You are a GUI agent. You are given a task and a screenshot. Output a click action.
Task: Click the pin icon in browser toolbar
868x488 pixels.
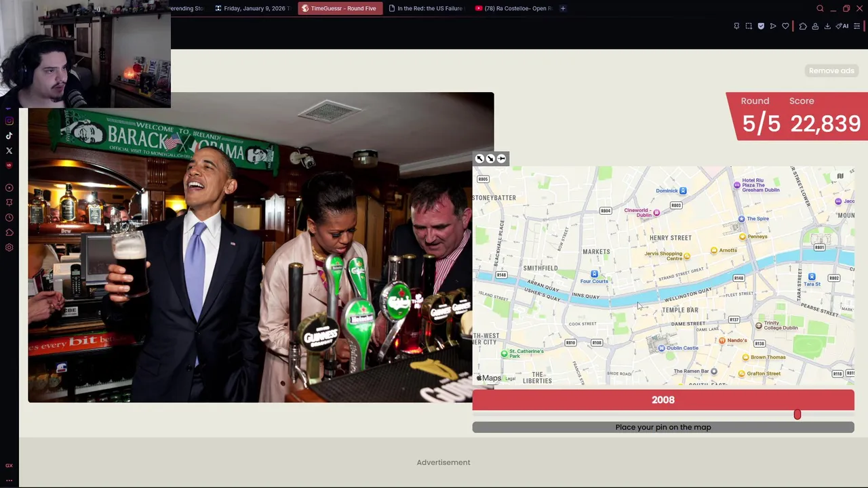point(736,26)
